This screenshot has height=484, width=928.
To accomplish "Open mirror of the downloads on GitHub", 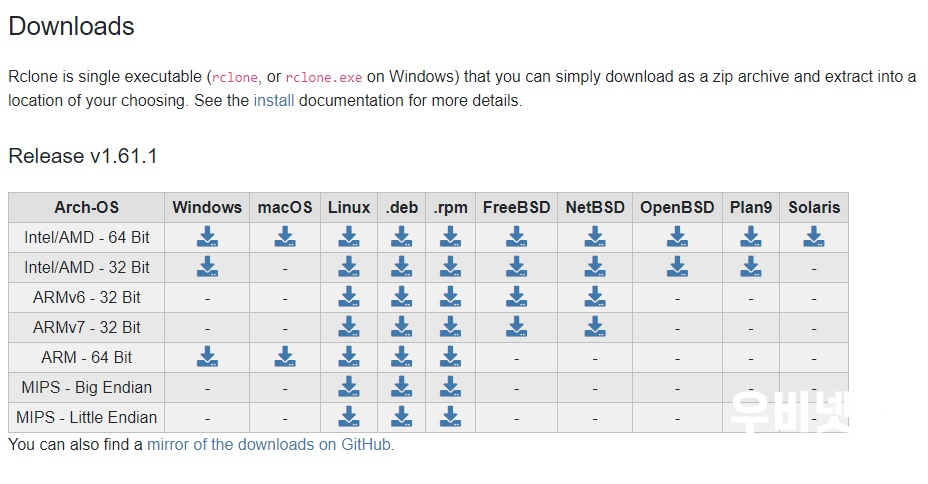I will coord(269,444).
